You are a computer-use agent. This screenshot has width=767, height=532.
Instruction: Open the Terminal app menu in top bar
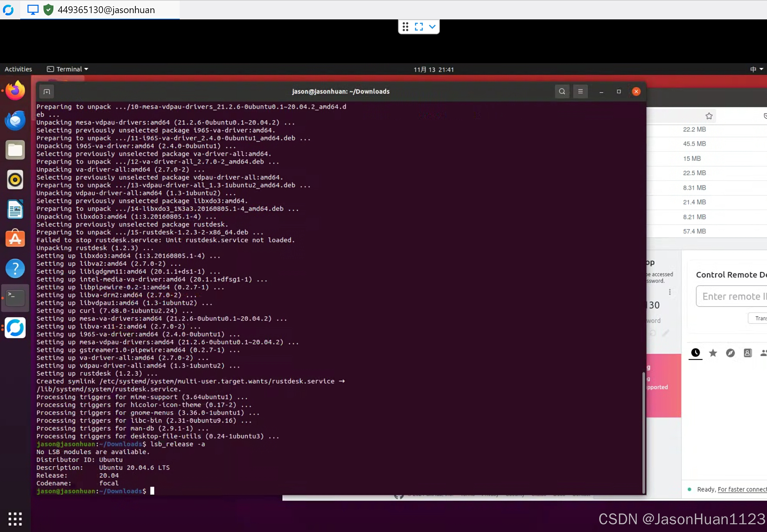(68, 69)
